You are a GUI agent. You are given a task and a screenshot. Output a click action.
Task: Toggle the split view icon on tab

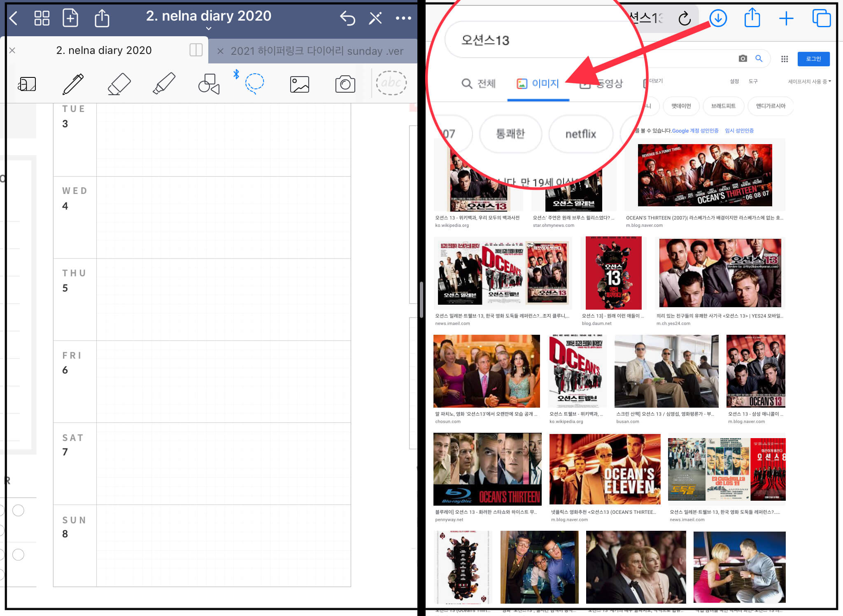click(196, 50)
